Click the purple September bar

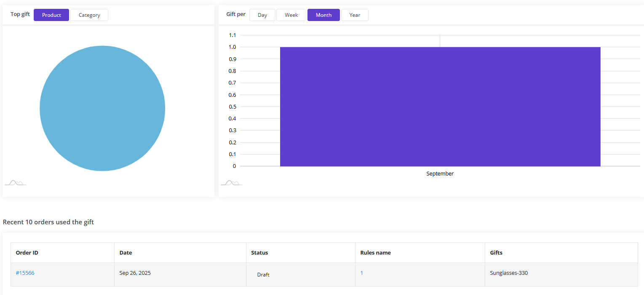[x=440, y=106]
